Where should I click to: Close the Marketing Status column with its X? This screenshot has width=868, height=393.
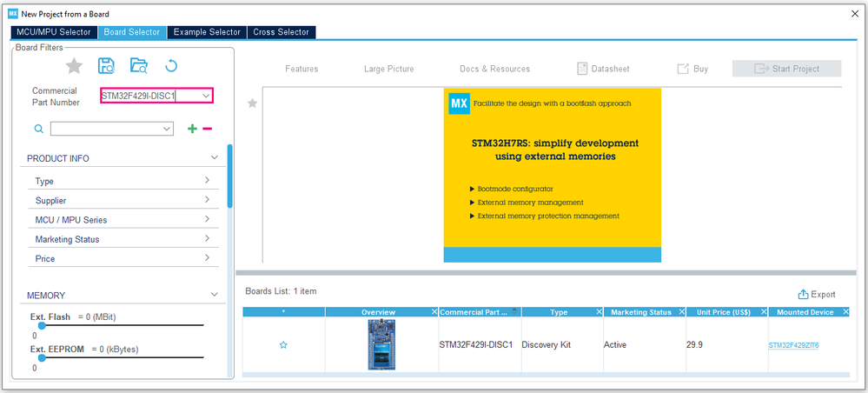tap(681, 312)
